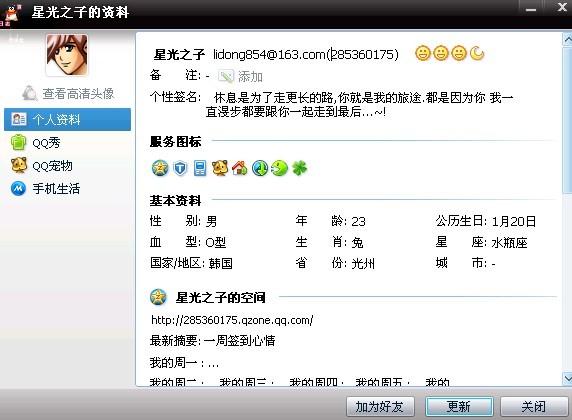
Task: Click the scrollbar down arrow
Action: (567, 378)
